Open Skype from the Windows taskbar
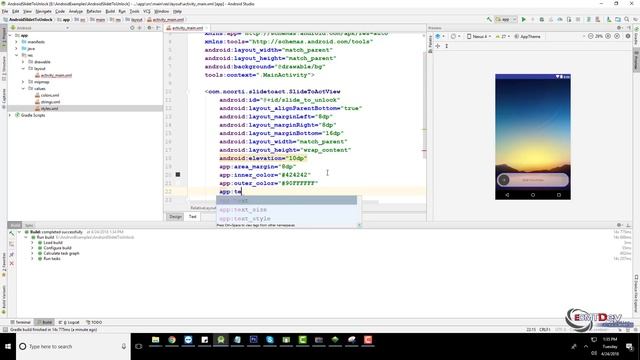Image resolution: width=640 pixels, height=360 pixels. coord(270,340)
